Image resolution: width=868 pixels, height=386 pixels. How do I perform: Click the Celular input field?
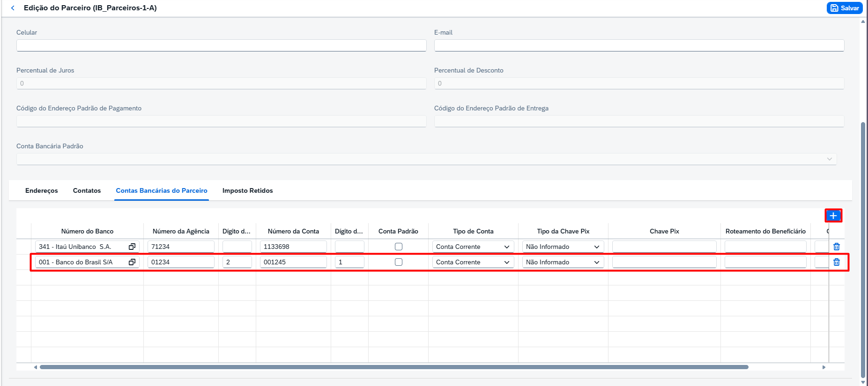pos(221,45)
